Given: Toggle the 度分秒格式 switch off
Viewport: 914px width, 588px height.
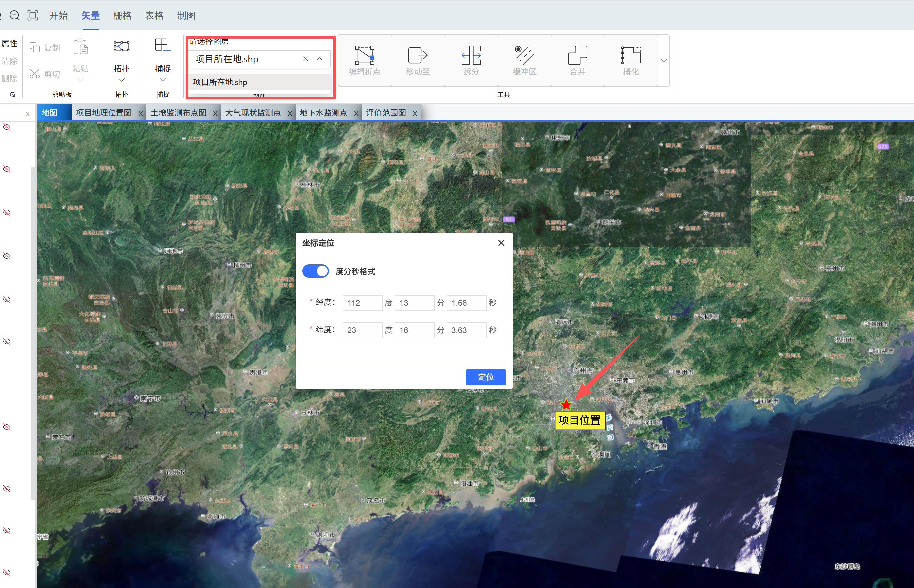Looking at the screenshot, I should pos(315,271).
